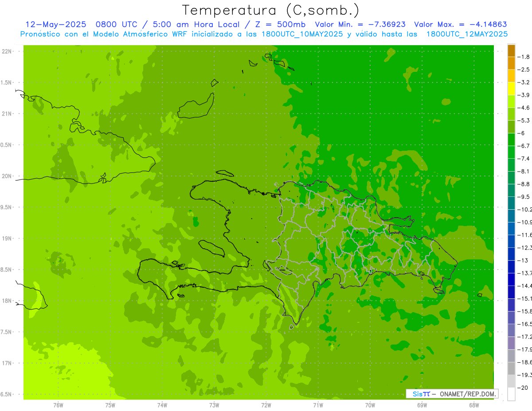The width and height of the screenshot is (532, 411).
Task: Click the 72W longitude label
Action: 266,405
